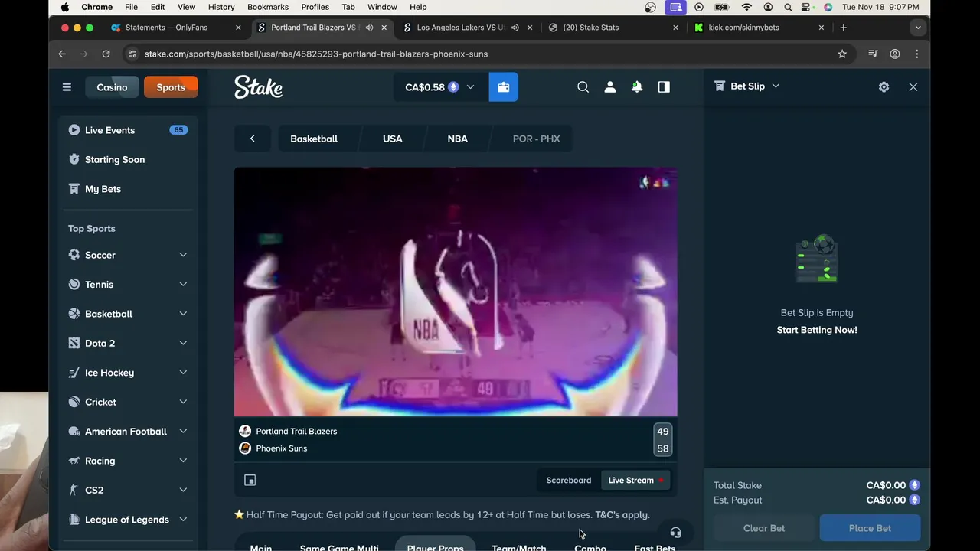
Task: Switch to Live Stream view
Action: coord(635,480)
